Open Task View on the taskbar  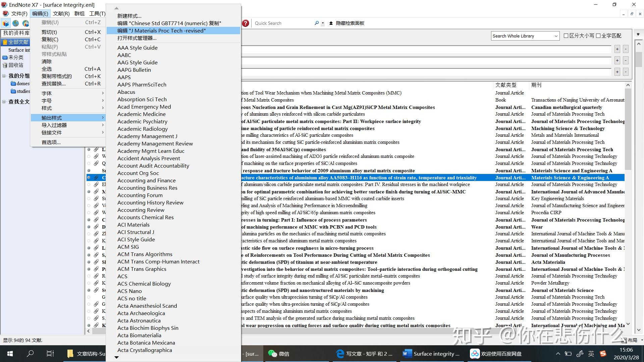pyautogui.click(x=50, y=354)
